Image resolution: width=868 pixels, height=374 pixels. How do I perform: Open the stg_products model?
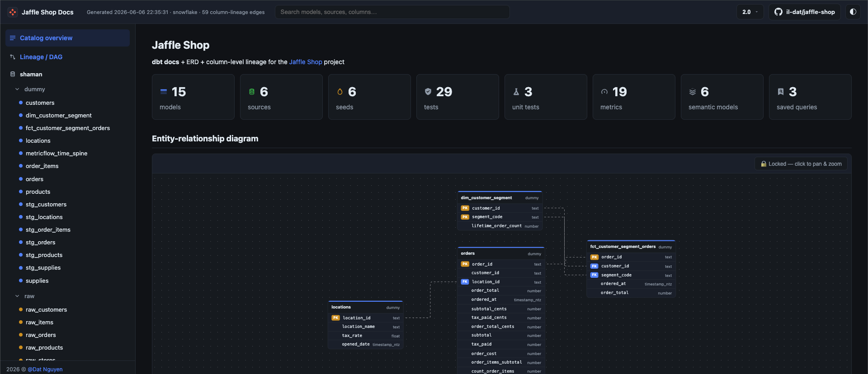(x=44, y=255)
